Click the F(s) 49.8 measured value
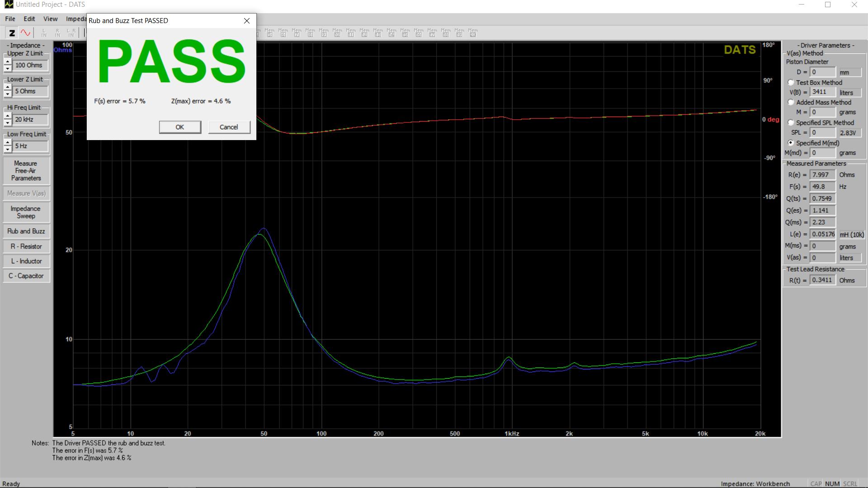 tap(823, 187)
